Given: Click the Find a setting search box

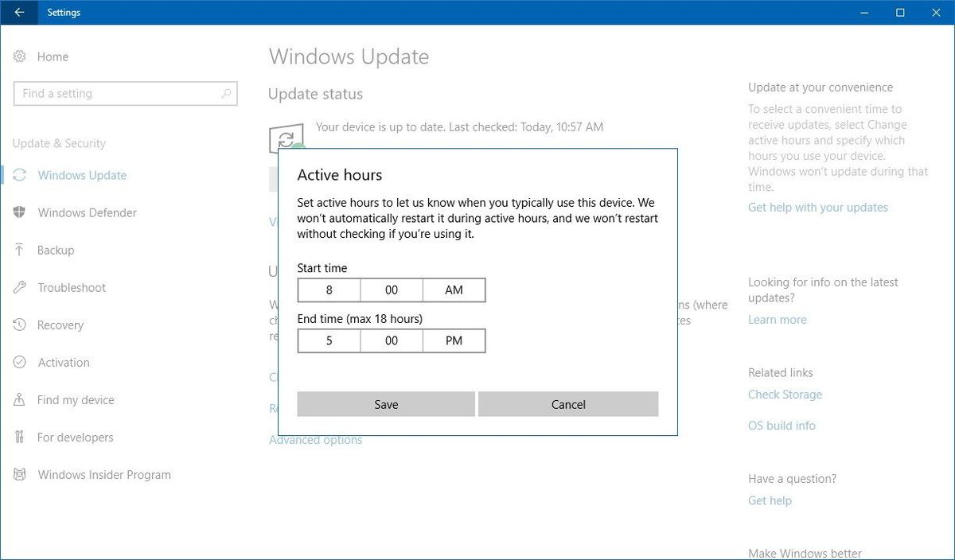Looking at the screenshot, I should (125, 93).
